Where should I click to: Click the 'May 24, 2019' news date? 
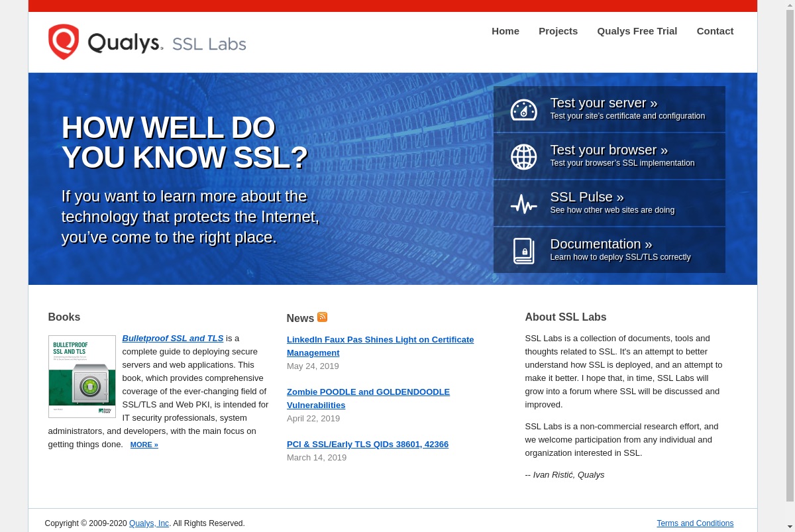coord(313,366)
